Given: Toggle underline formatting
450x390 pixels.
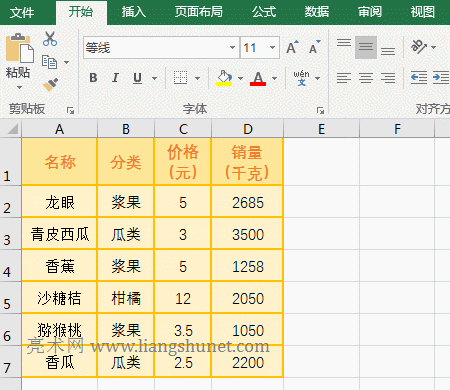Looking at the screenshot, I should (137, 78).
